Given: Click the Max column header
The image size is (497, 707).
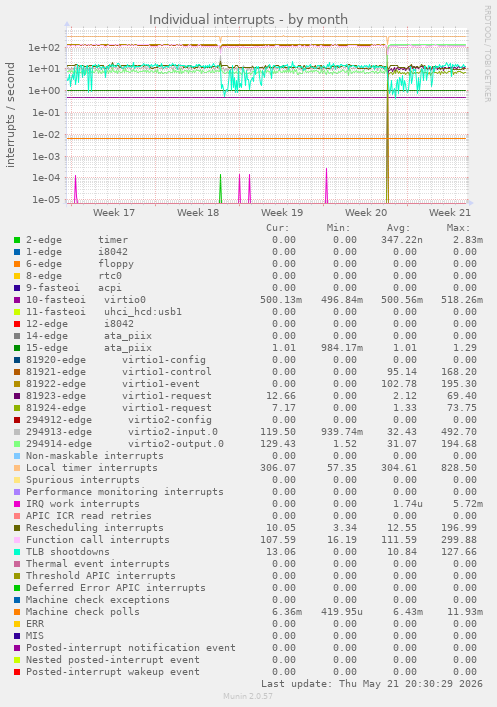Looking at the screenshot, I should point(458,228).
